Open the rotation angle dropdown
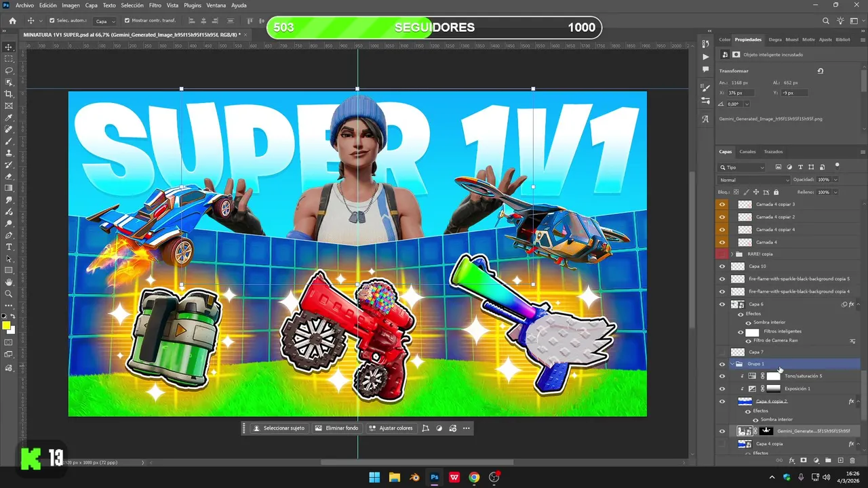Screen dimensions: 868x488 coord(747,104)
